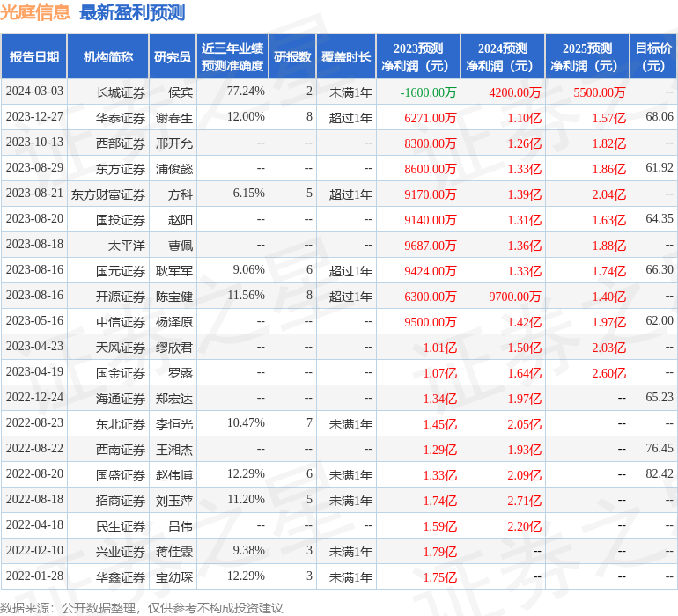The width and height of the screenshot is (678, 616).
Task: Click the 光庭信息 stock name title
Action: 36,12
